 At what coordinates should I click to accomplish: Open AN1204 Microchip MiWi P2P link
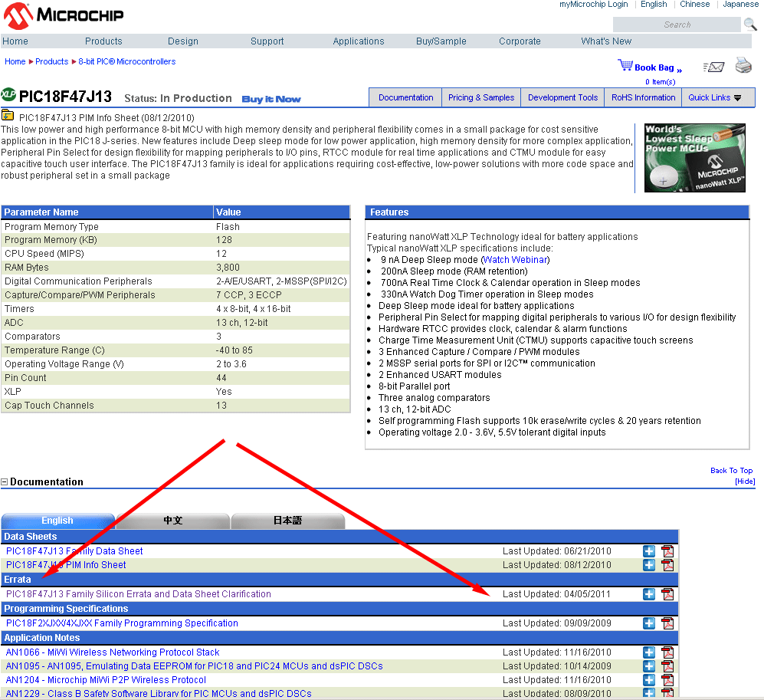(x=106, y=679)
